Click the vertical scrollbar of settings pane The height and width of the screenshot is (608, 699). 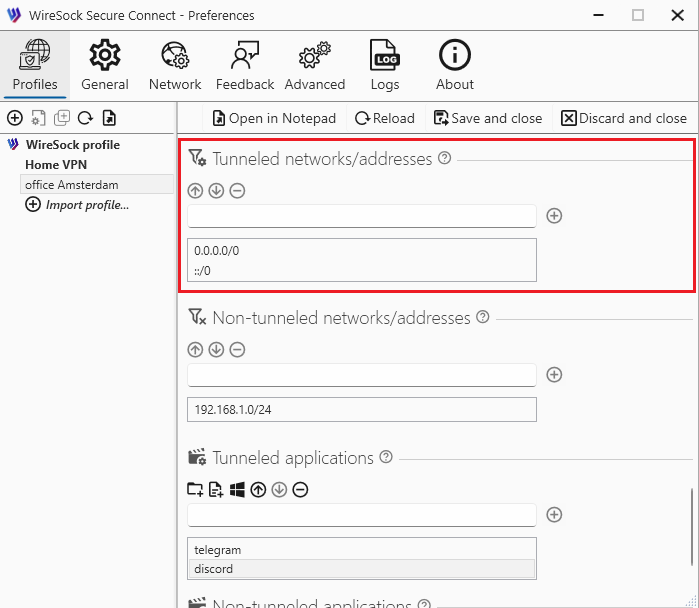[x=692, y=527]
